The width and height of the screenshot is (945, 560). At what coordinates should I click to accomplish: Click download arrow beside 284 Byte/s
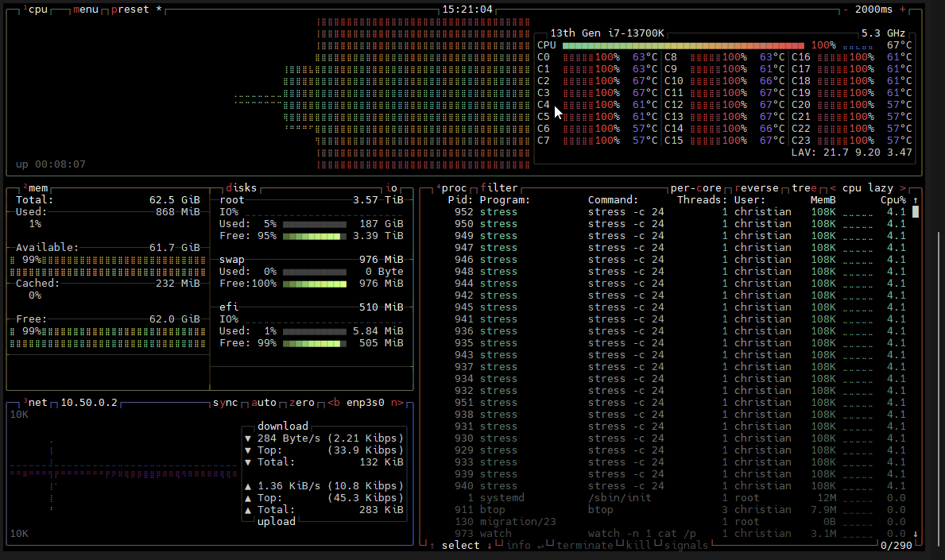[x=248, y=438]
